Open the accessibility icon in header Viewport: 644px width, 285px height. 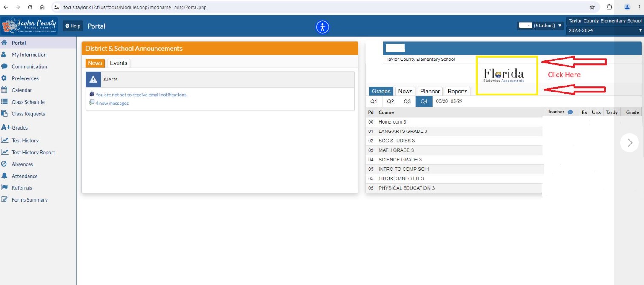point(323,27)
